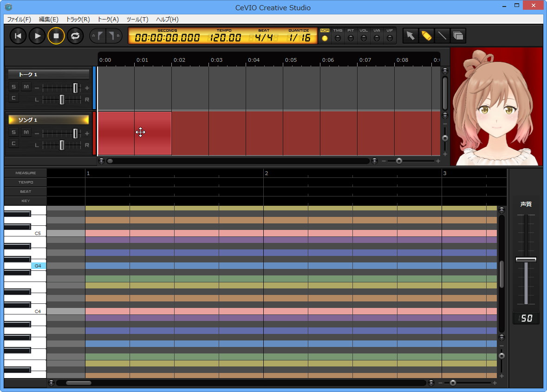Screen dimensions: 547x392
Task: Toggle loop playback button
Action: point(75,36)
